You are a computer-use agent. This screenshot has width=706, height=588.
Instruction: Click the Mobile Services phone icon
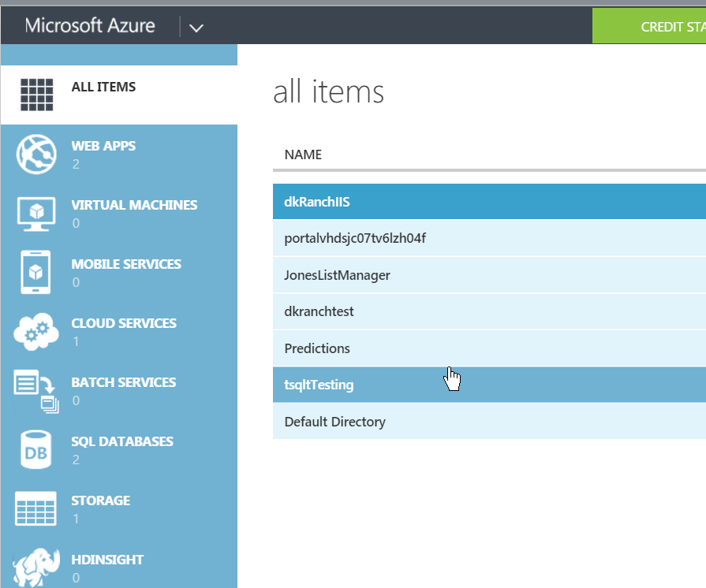(35, 272)
